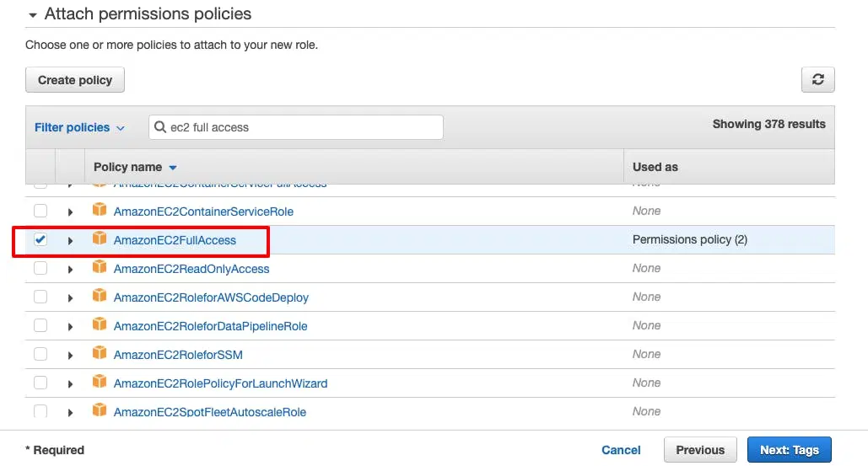Screen dimensions: 868x466
Task: Click the search magnifier icon in the filter box
Action: [160, 127]
